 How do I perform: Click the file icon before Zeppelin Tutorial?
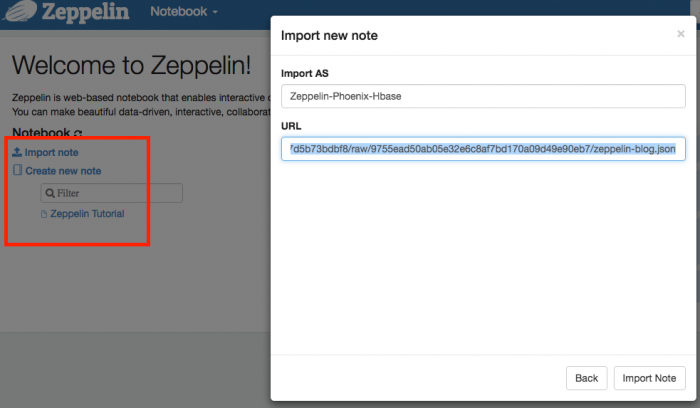pyautogui.click(x=43, y=214)
